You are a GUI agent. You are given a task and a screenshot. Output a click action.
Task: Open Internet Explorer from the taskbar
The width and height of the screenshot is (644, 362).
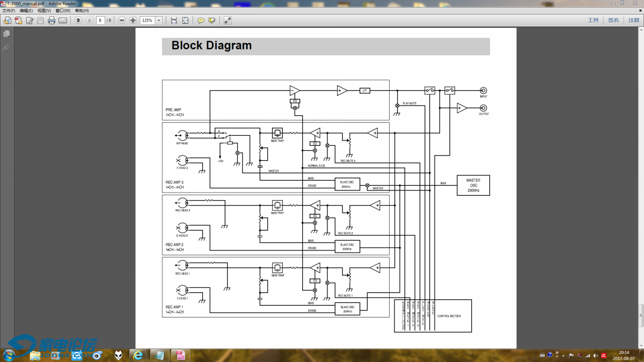[x=138, y=355]
